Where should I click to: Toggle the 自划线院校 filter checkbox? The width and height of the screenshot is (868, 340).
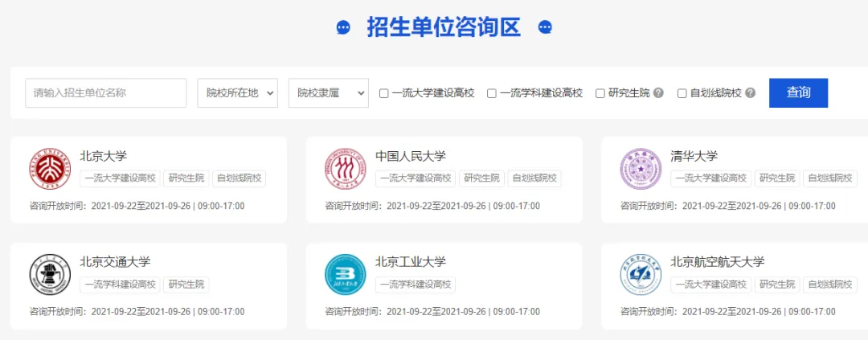click(682, 93)
